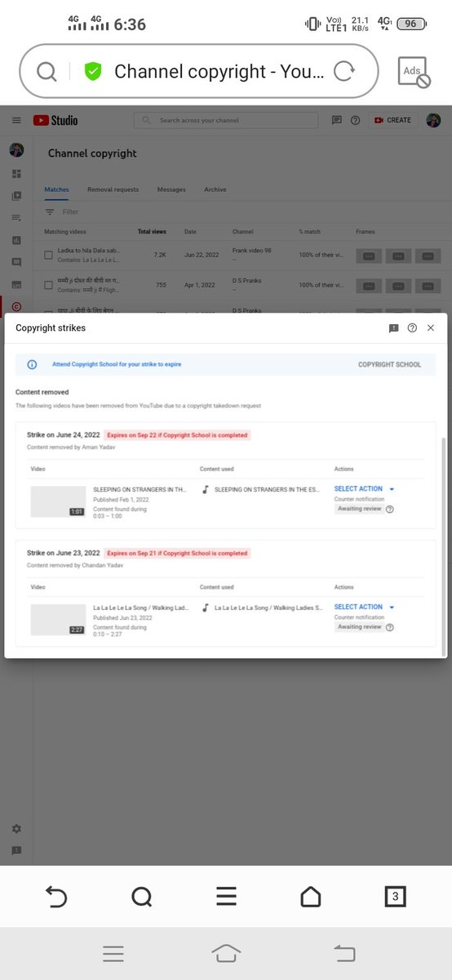Go to Dashboard in the sidebar

[x=16, y=174]
